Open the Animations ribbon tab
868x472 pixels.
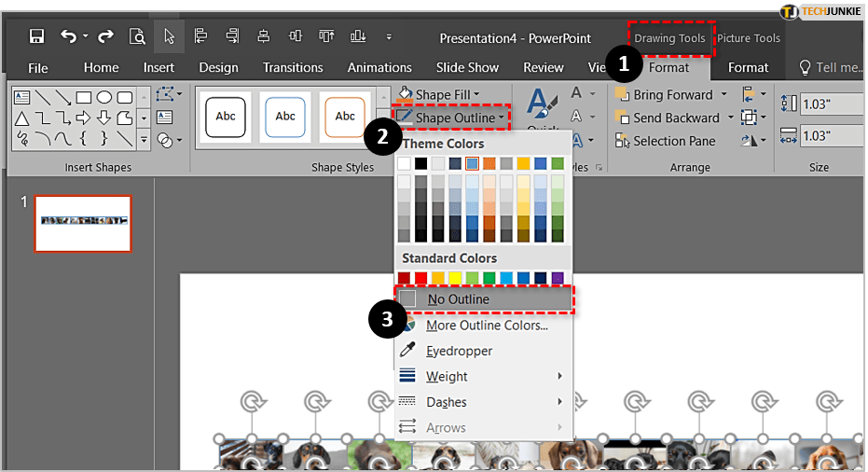(x=379, y=67)
